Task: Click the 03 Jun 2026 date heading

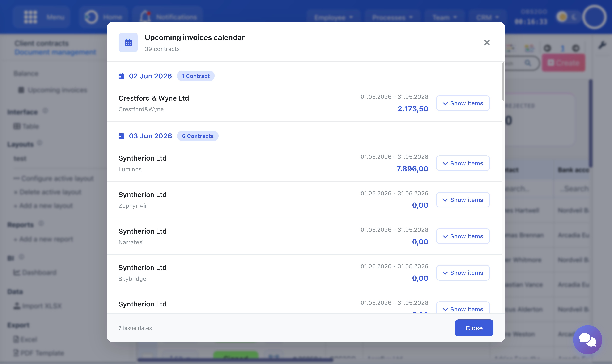Action: coord(150,136)
